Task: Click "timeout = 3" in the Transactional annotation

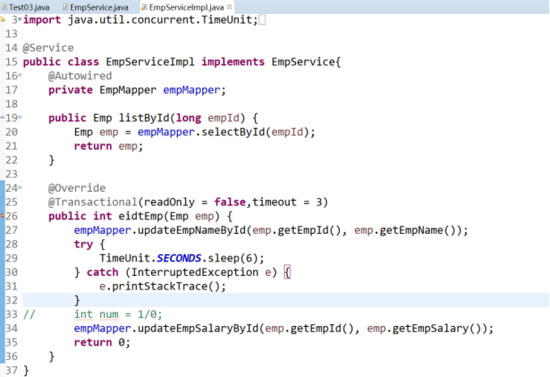Action: [x=287, y=202]
